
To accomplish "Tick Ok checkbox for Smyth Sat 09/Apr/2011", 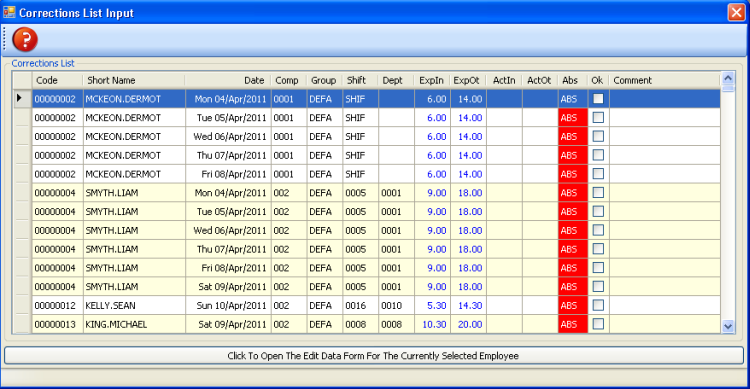I will click(x=598, y=287).
